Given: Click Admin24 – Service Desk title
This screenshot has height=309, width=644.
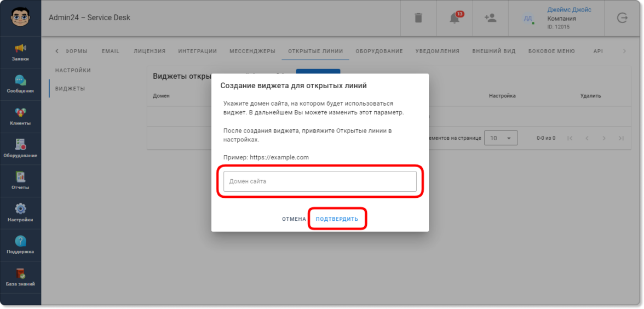Looking at the screenshot, I should (90, 18).
